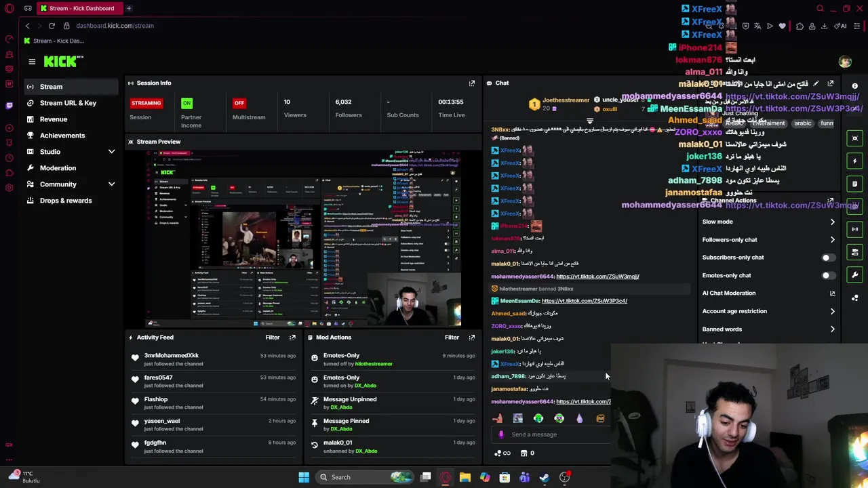
Task: Toggle Emotes-only chat
Action: [x=827, y=275]
